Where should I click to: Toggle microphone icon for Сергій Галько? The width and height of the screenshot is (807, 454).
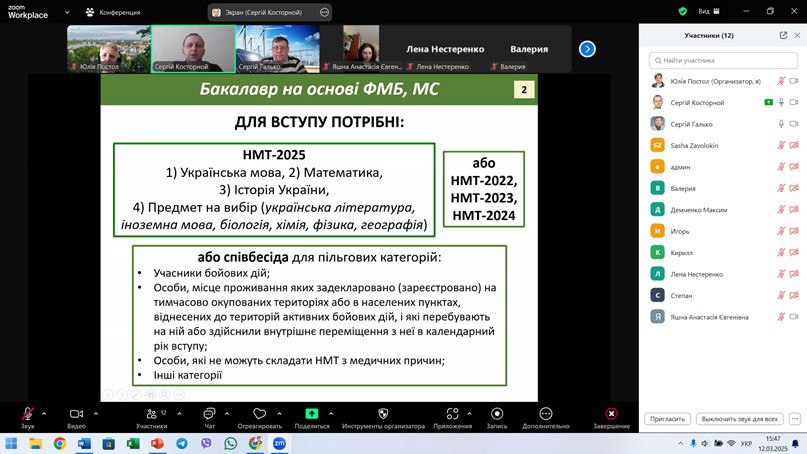click(x=781, y=124)
